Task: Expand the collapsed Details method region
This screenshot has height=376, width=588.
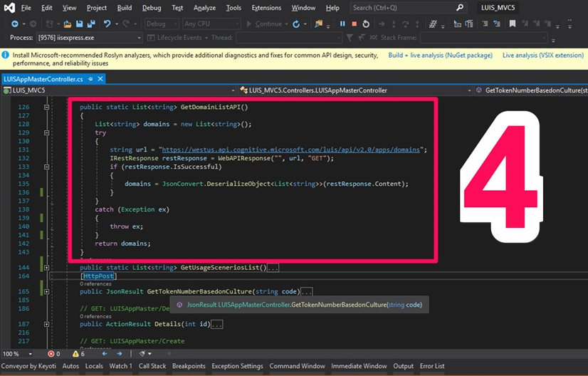Action: [x=47, y=324]
